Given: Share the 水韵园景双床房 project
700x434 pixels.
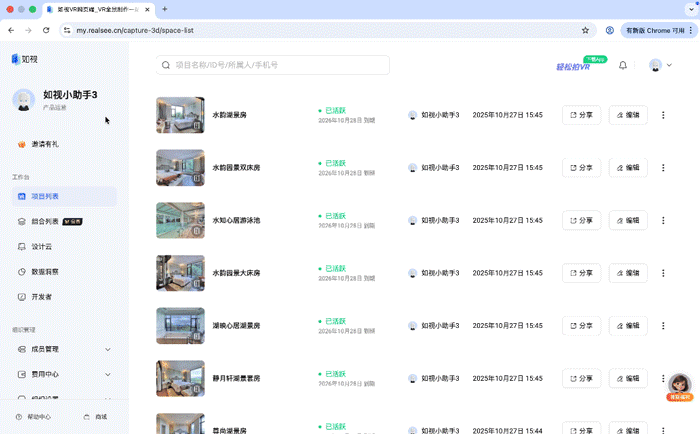Looking at the screenshot, I should pyautogui.click(x=581, y=167).
